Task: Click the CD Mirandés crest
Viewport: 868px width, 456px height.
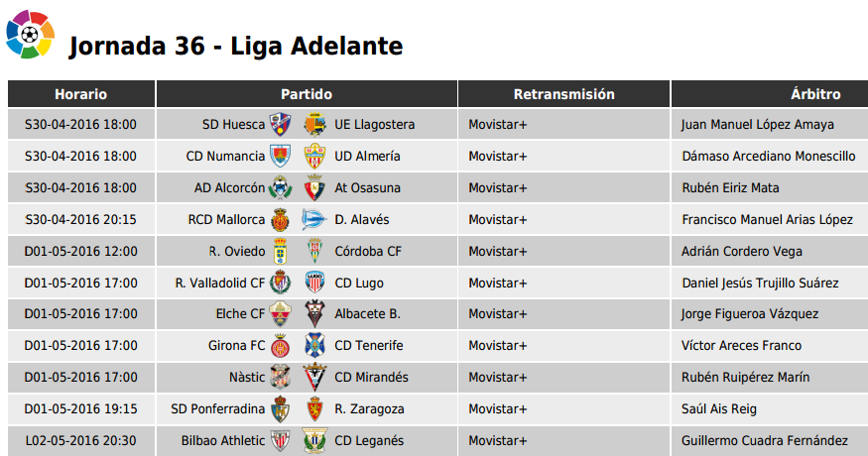Action: pyautogui.click(x=314, y=377)
